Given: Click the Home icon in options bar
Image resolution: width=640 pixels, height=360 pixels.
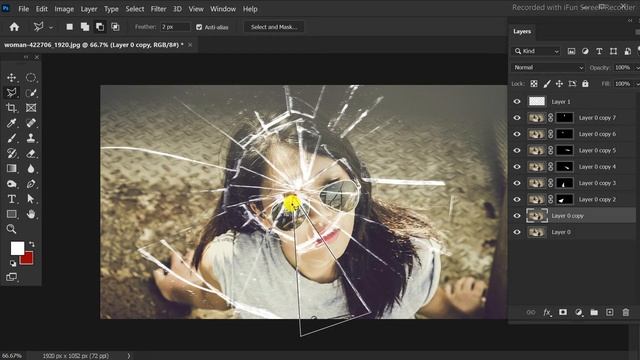Looking at the screenshot, I should [x=14, y=27].
